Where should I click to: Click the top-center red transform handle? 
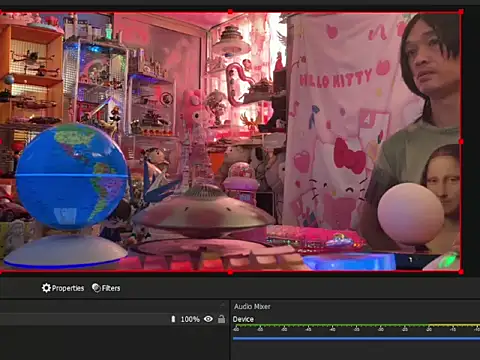click(230, 12)
